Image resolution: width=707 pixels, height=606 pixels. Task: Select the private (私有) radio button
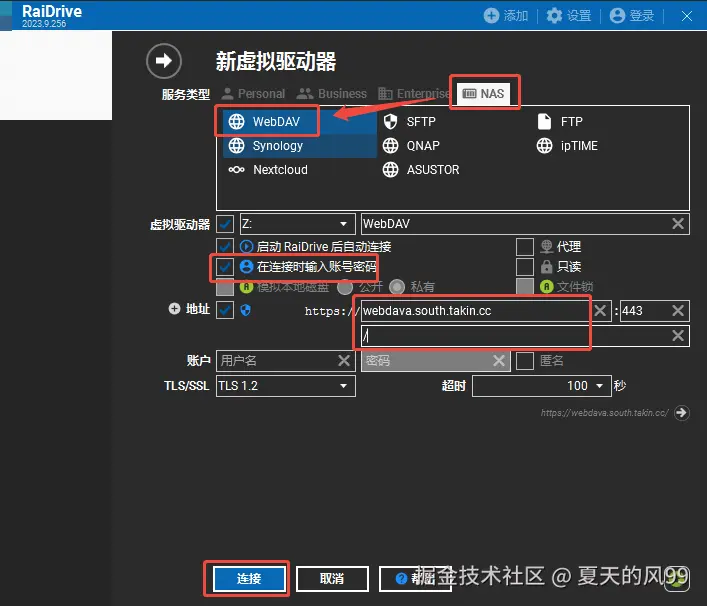pyautogui.click(x=397, y=287)
